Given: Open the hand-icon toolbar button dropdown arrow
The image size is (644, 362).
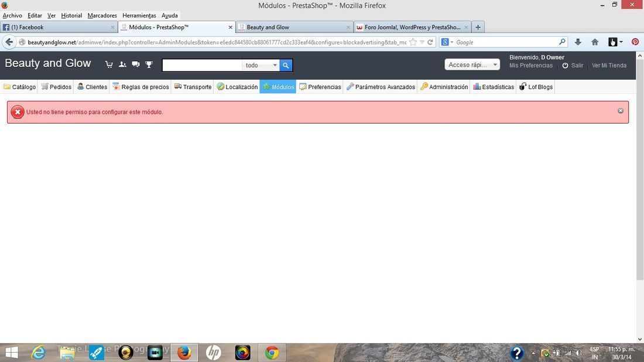Looking at the screenshot, I should click(x=621, y=42).
